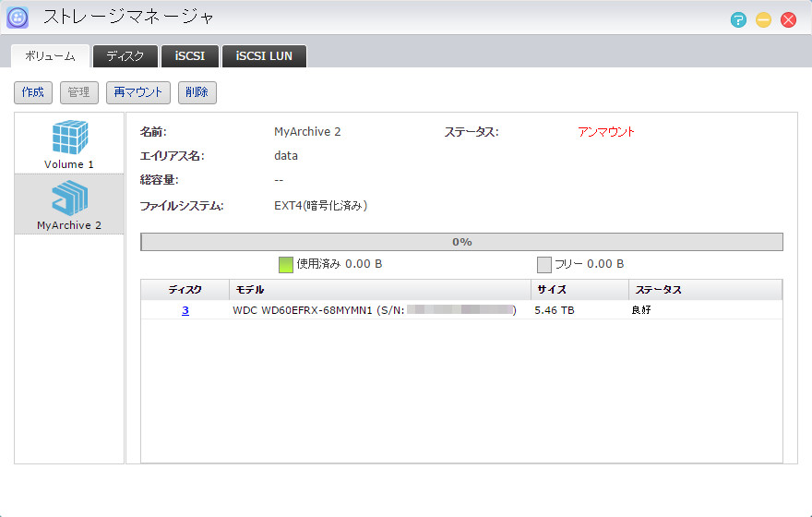This screenshot has width=812, height=517.
Task: Click the Volume 1 label in sidebar
Action: tap(69, 164)
